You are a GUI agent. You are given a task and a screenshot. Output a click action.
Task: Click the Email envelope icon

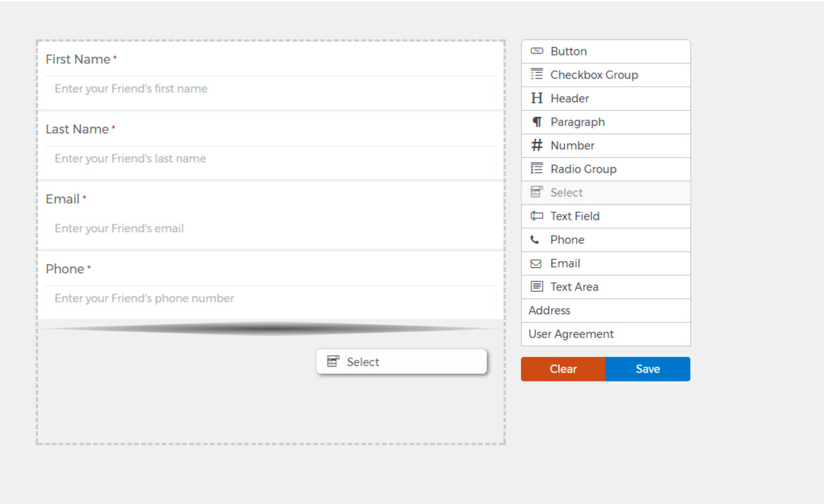(x=536, y=263)
